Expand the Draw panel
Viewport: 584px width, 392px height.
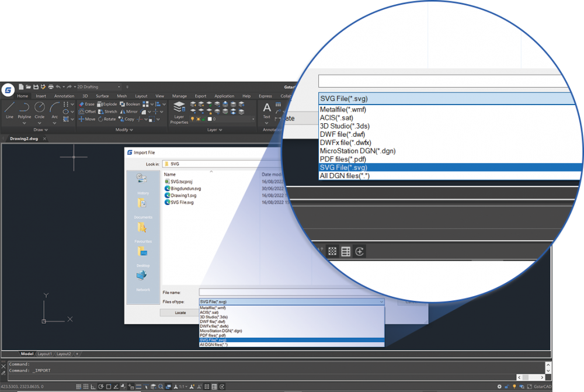[41, 130]
